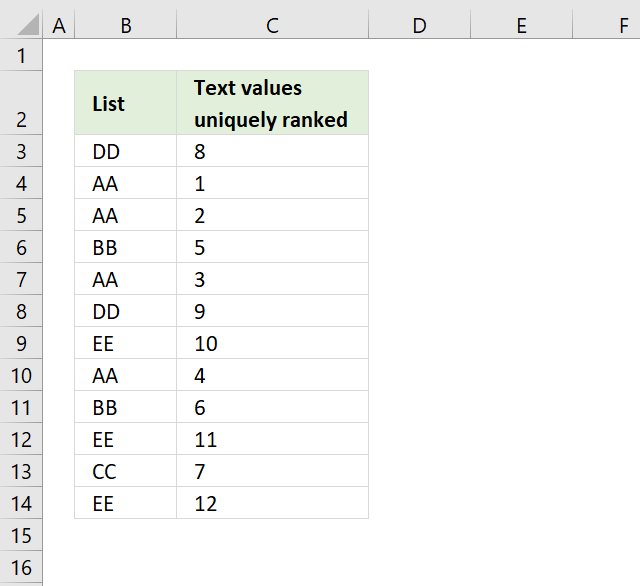Click cell C7 with value 3

click(x=273, y=279)
